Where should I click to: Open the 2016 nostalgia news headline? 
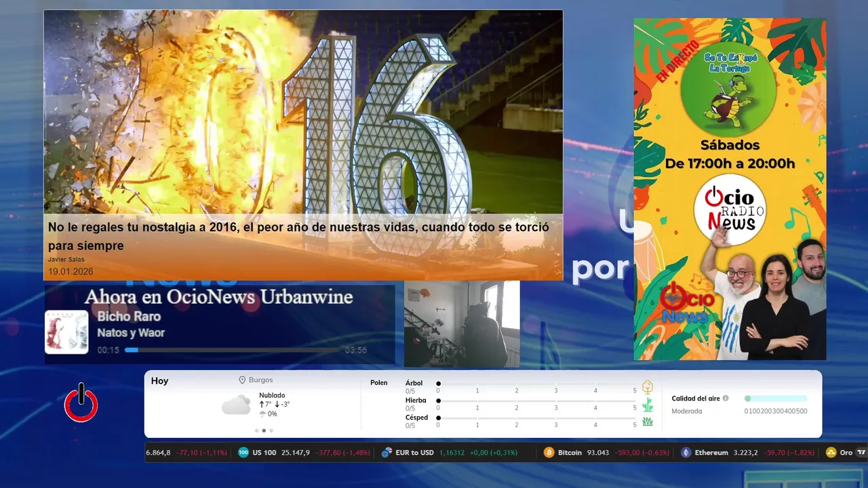point(298,237)
